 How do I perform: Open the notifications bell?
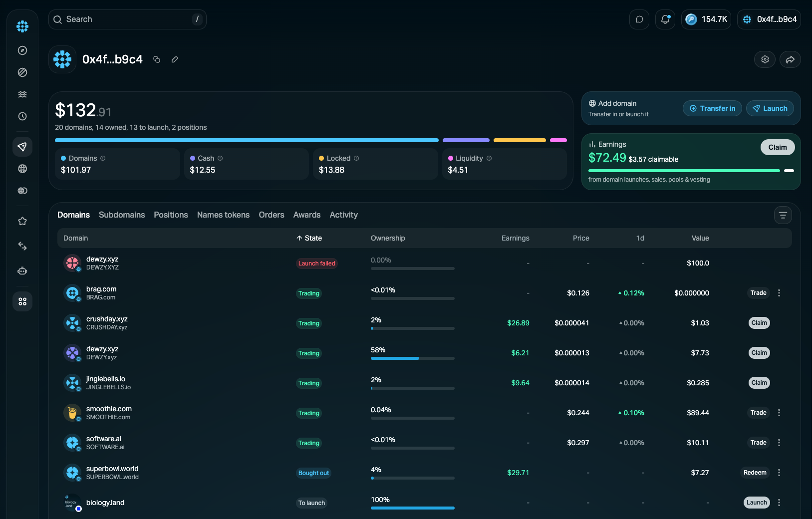pos(665,19)
